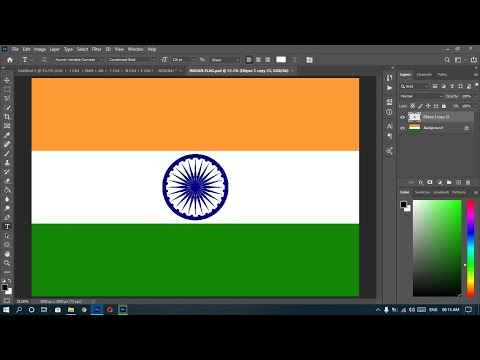480x360 pixels.
Task: Open the taskbar notification center
Action: click(x=468, y=310)
